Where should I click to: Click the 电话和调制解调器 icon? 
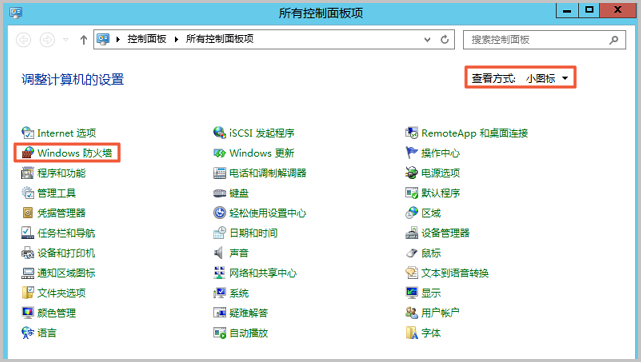tap(220, 173)
